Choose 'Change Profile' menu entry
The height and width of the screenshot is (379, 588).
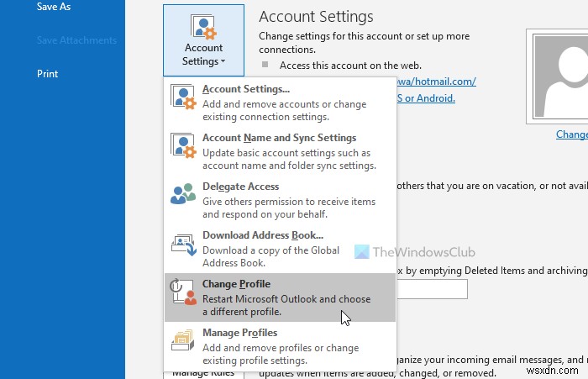[280, 297]
